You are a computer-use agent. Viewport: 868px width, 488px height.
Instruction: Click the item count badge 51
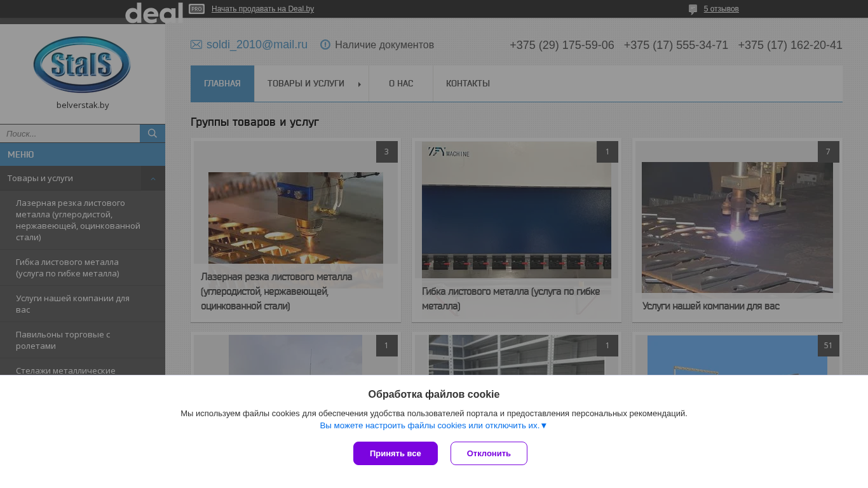(x=829, y=346)
